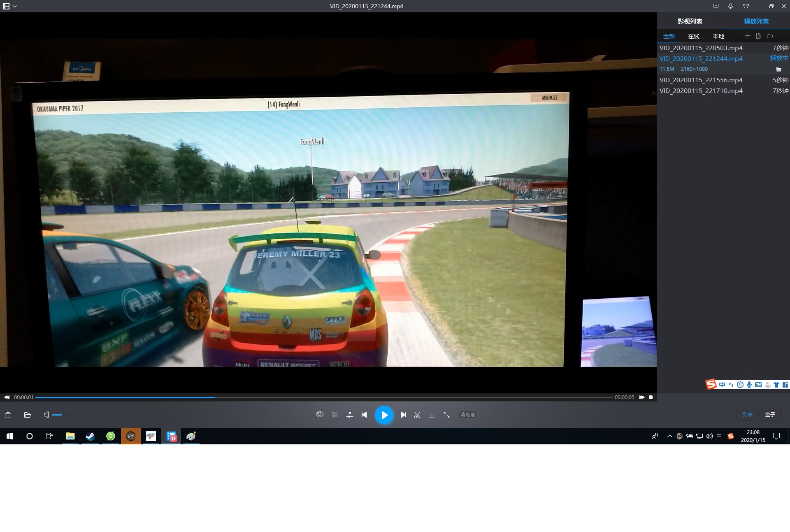Switch to the 影视列表 tab
Screen dimensions: 790x532
pos(690,21)
